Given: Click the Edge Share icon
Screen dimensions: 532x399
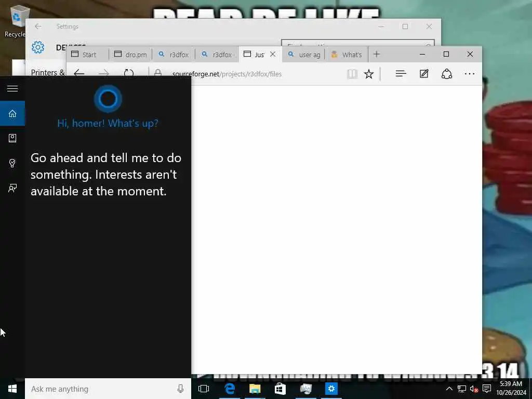Looking at the screenshot, I should [446, 74].
